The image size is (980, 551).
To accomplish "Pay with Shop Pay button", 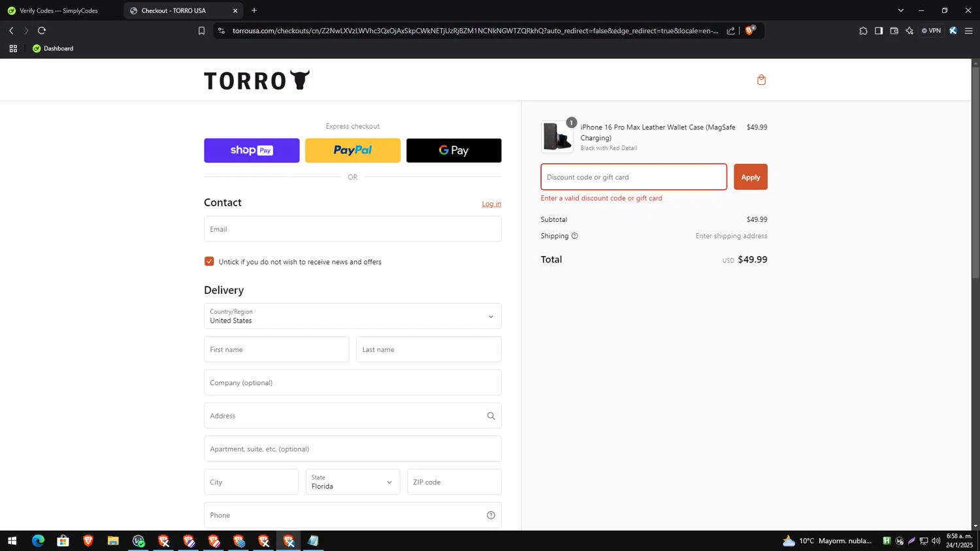I will tap(252, 150).
